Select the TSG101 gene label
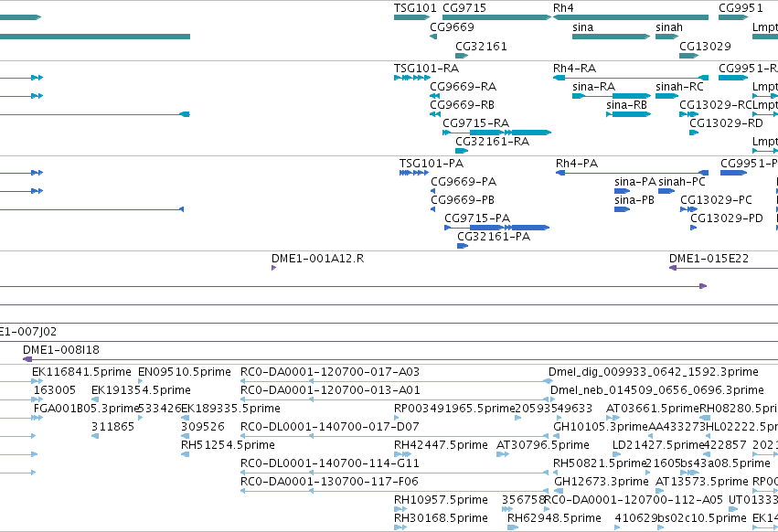 click(x=415, y=8)
